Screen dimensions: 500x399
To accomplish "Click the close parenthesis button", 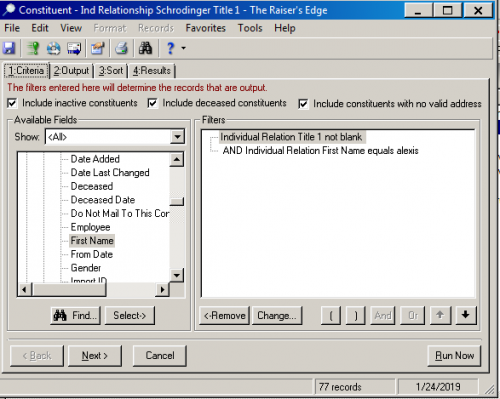I will 356,315.
